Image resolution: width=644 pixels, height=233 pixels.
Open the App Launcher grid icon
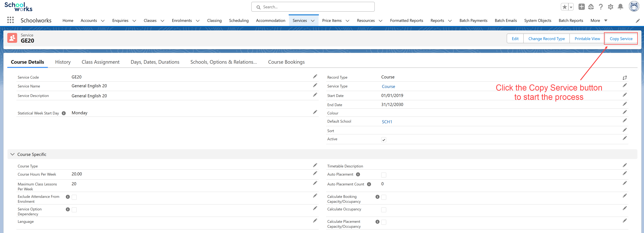tap(10, 20)
